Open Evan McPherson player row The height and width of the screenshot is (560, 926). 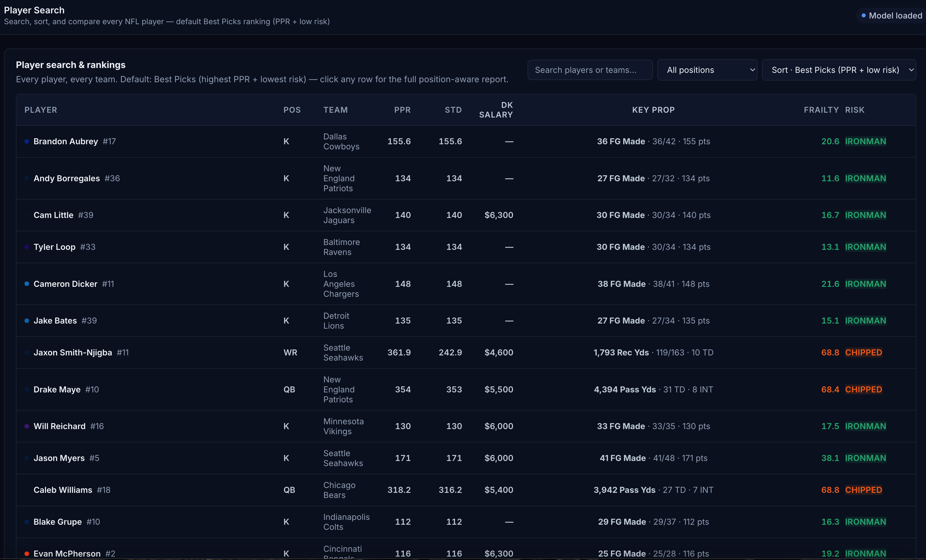pos(466,549)
